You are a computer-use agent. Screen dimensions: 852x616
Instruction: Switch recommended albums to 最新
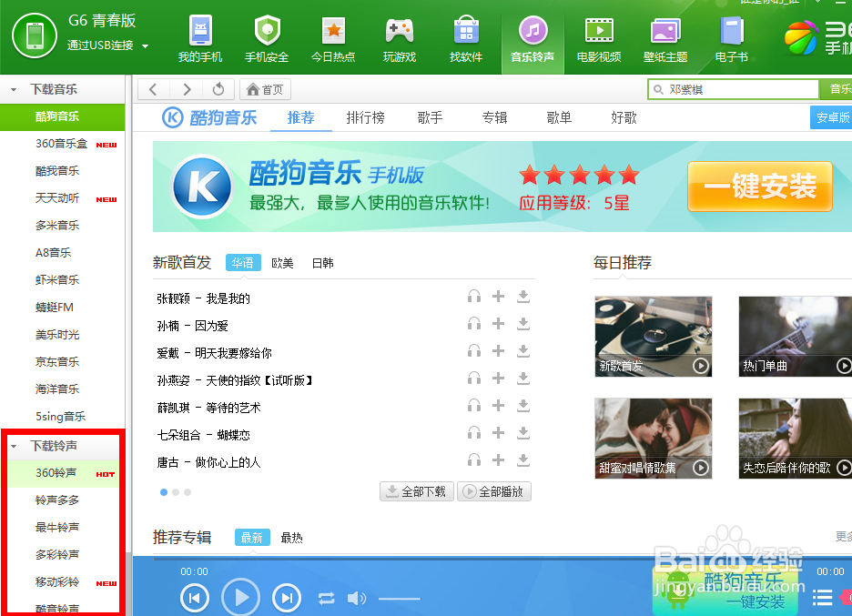252,538
